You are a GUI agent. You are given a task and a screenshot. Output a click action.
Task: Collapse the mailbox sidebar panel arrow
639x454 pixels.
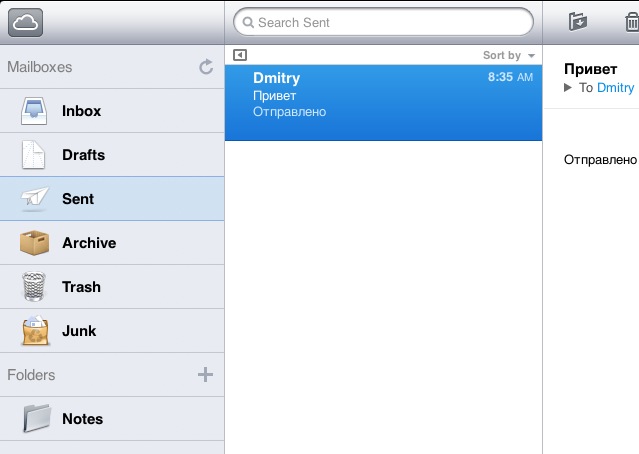point(239,56)
